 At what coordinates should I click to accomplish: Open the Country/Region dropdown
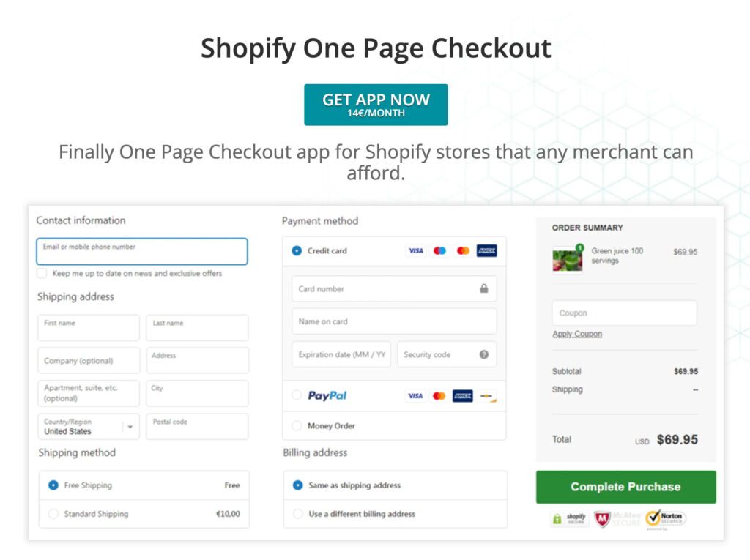click(x=130, y=427)
